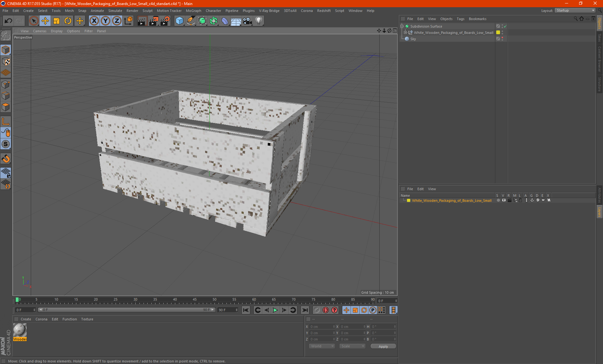This screenshot has height=364, width=603.
Task: Toggle Sky object visibility dots
Action: pyautogui.click(x=502, y=39)
